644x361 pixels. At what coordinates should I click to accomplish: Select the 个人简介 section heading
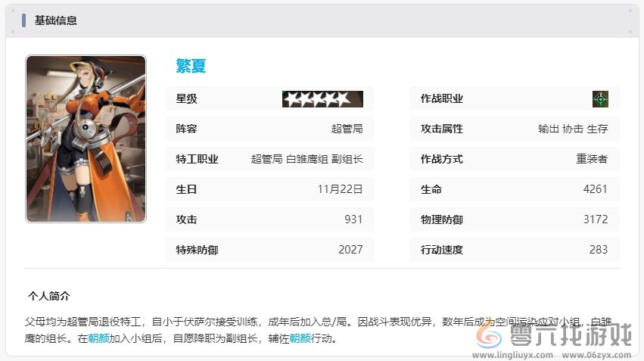point(49,296)
